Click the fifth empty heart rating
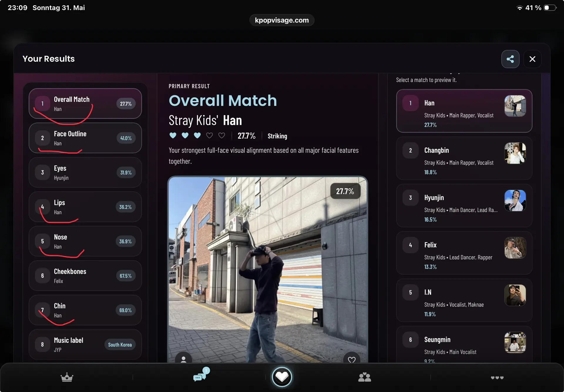The width and height of the screenshot is (564, 392). [222, 135]
